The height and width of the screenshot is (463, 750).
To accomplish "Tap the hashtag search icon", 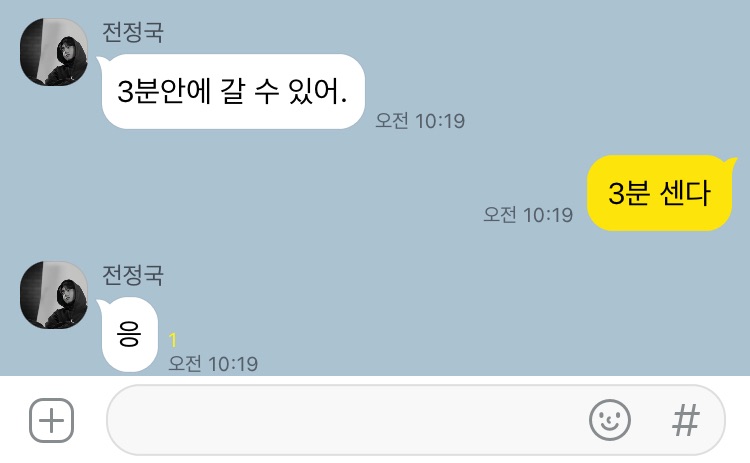I will [686, 420].
